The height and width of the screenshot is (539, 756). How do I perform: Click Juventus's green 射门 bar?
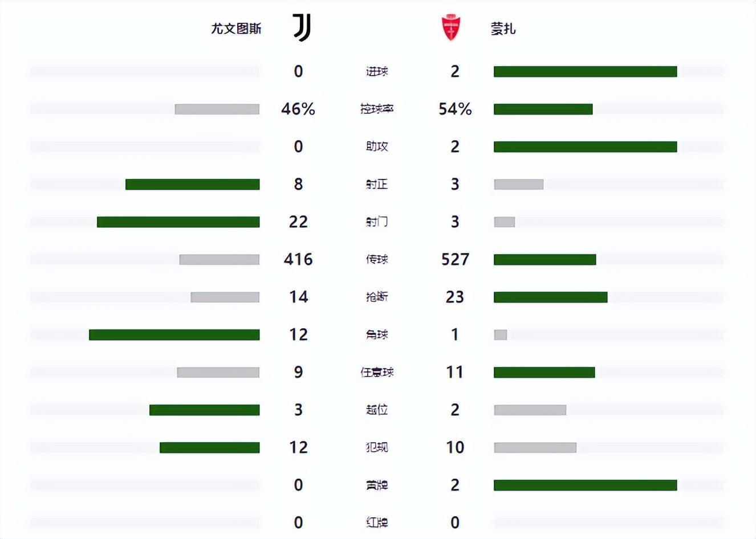[x=178, y=222]
